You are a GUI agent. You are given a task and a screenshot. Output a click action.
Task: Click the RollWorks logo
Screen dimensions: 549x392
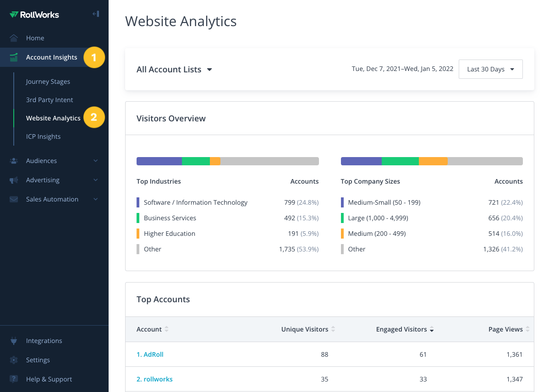tap(34, 15)
